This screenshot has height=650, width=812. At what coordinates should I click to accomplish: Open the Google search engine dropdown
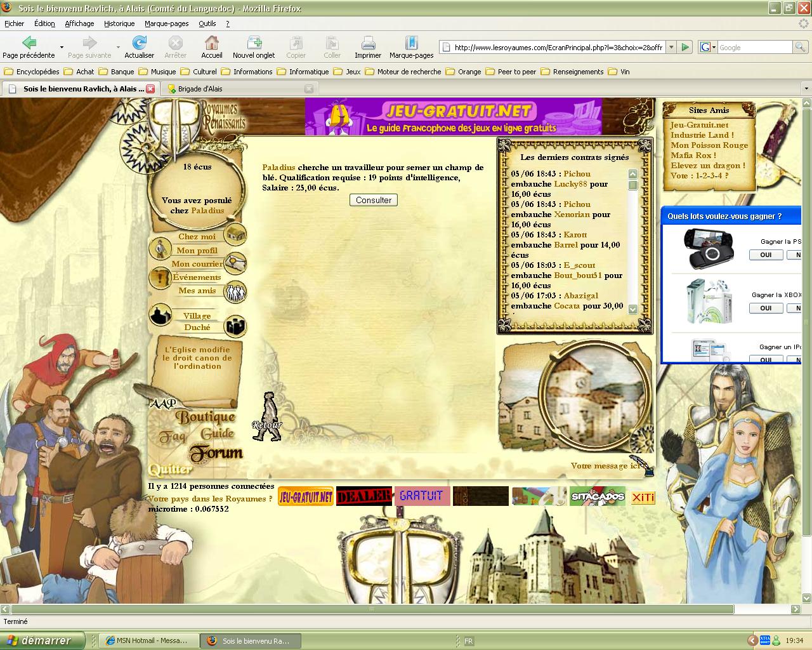pos(707,47)
